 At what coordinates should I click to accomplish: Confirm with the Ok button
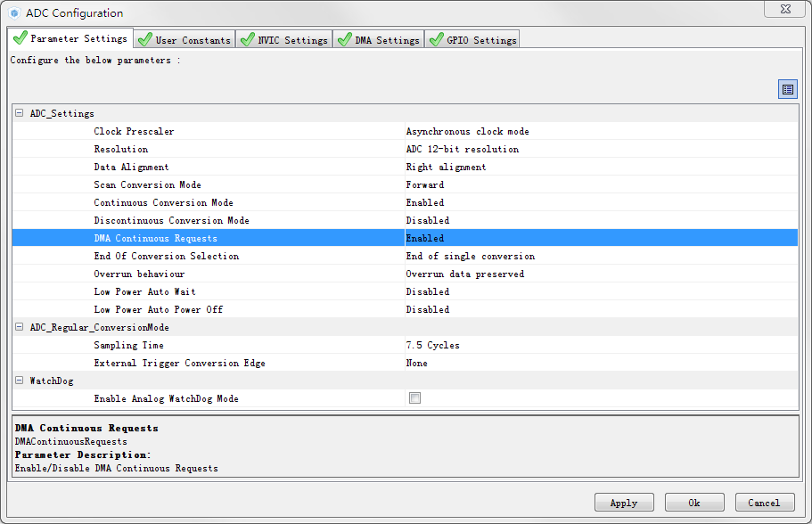click(694, 503)
